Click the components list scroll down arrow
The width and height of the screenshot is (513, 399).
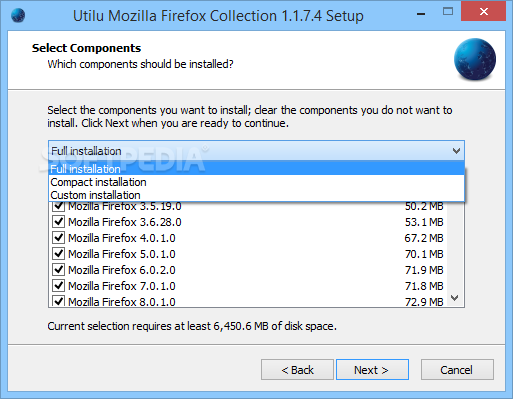pyautogui.click(x=455, y=298)
